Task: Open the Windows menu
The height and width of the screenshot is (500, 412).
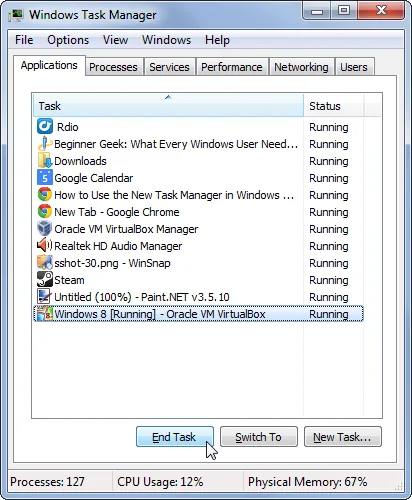Action: tap(166, 40)
